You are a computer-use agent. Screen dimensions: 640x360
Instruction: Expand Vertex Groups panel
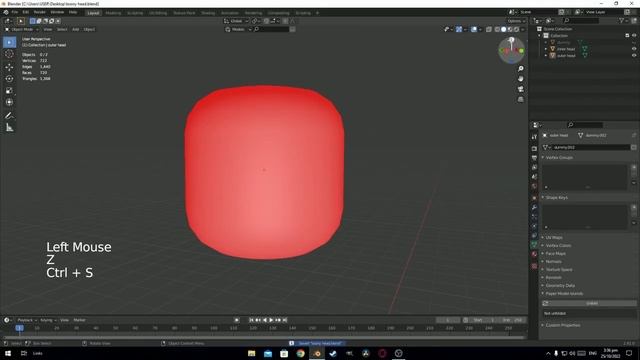[x=559, y=158]
